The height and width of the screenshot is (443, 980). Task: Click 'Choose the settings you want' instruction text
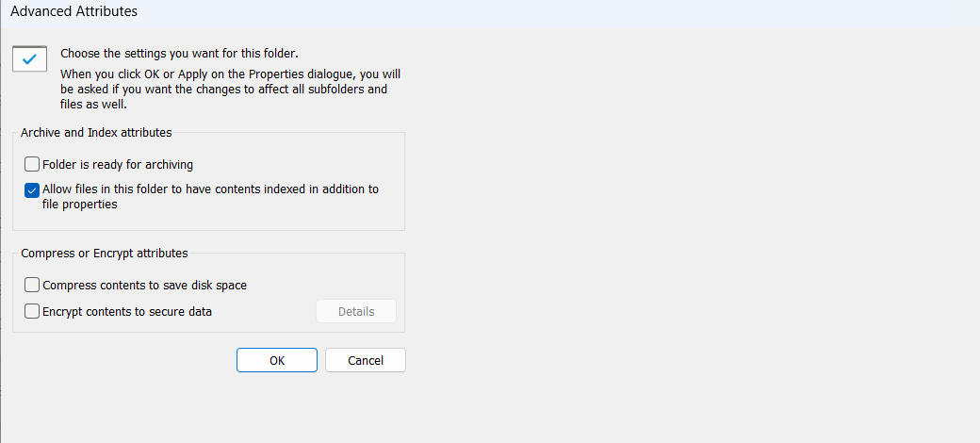pyautogui.click(x=184, y=54)
